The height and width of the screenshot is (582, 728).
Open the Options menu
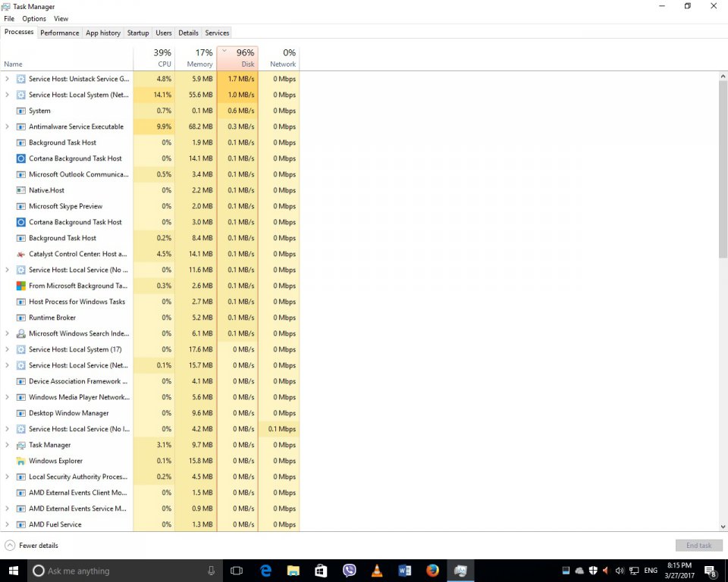coord(33,18)
